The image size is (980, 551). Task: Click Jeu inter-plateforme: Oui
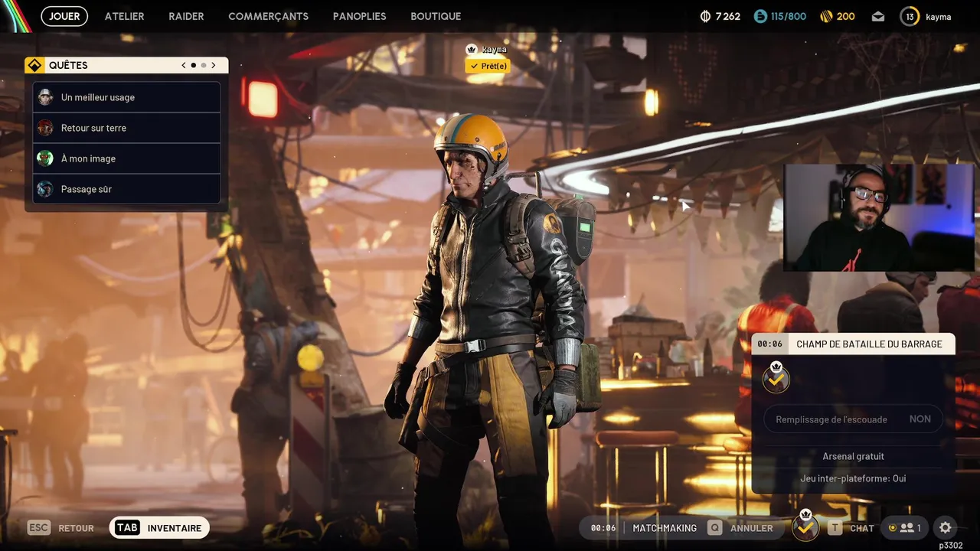pos(853,478)
